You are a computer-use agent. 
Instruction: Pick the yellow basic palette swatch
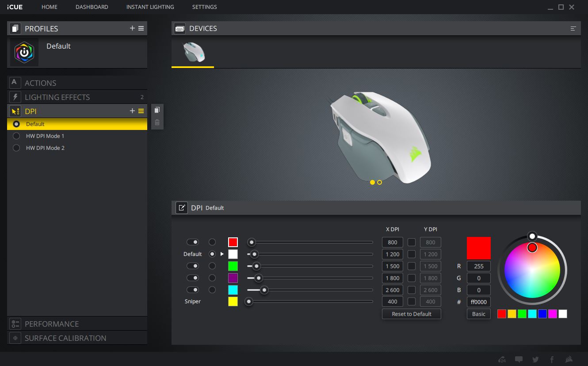[512, 314]
